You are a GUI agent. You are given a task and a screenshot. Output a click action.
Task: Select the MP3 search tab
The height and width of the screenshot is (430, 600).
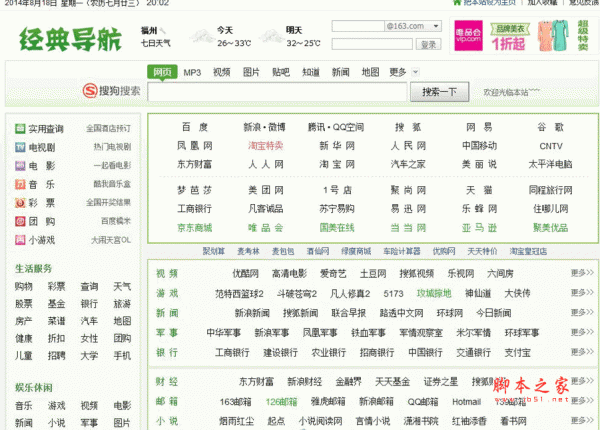pyautogui.click(x=192, y=72)
